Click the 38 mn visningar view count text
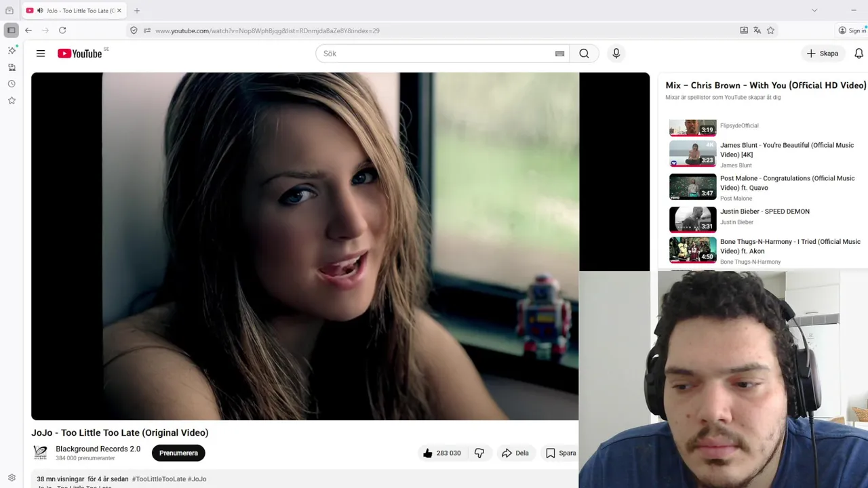 coord(60,479)
